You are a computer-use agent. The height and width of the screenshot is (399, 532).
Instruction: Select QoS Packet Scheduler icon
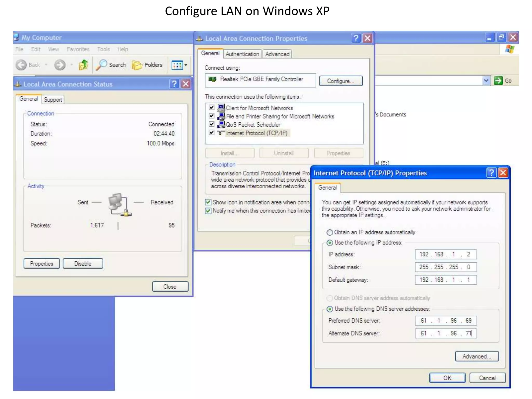221,124
